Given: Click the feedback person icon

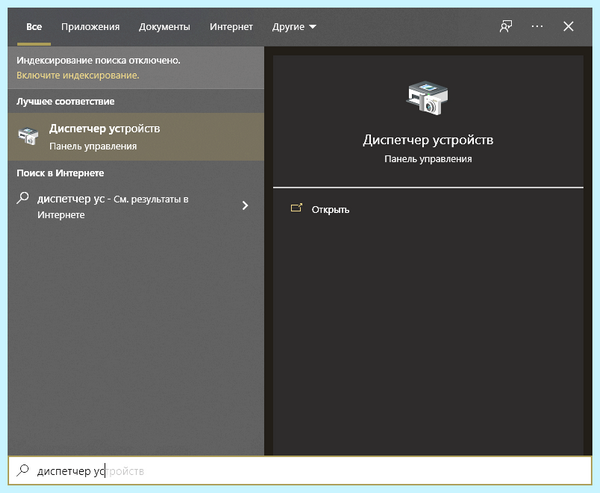Looking at the screenshot, I should [x=505, y=26].
